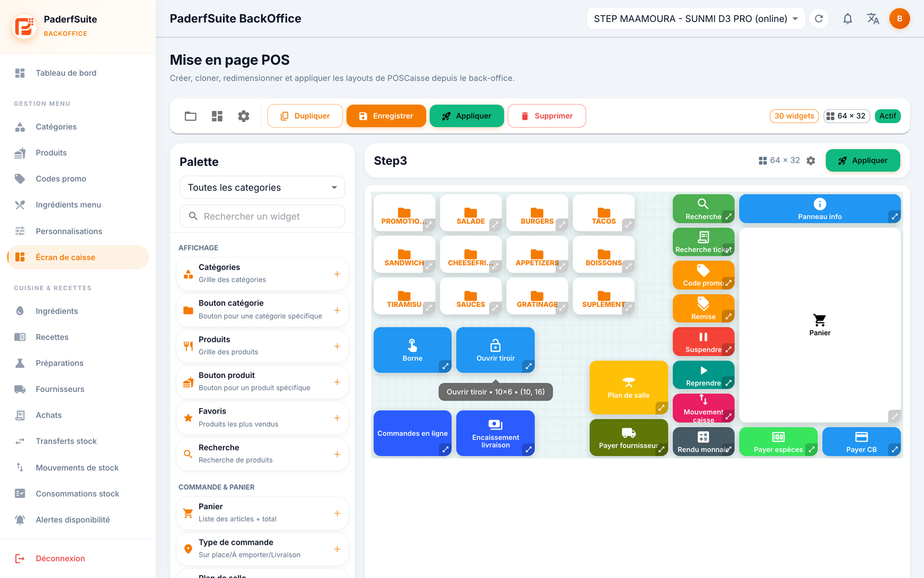Viewport: 924px width, 578px height.
Task: Select the Recherche ticket widget
Action: (x=703, y=242)
